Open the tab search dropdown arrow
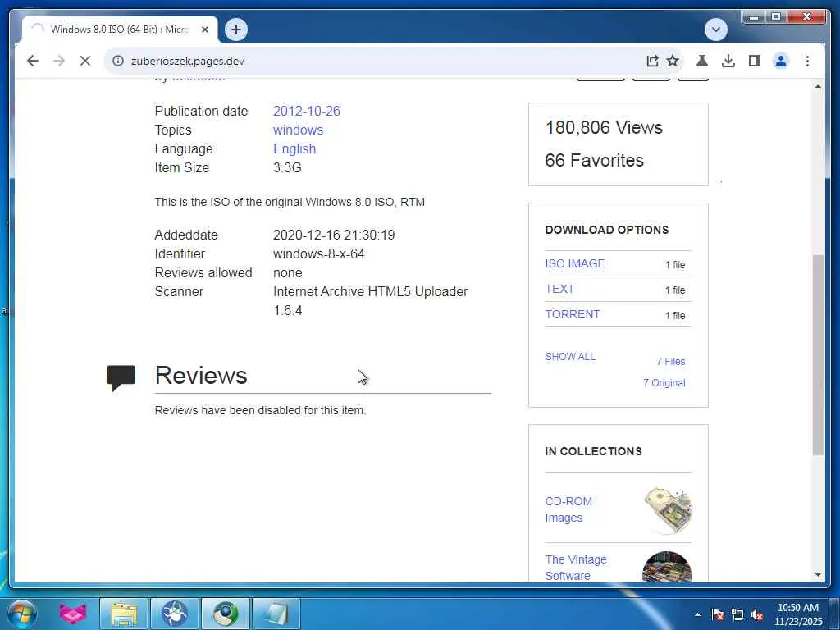This screenshot has height=630, width=840. (x=715, y=30)
